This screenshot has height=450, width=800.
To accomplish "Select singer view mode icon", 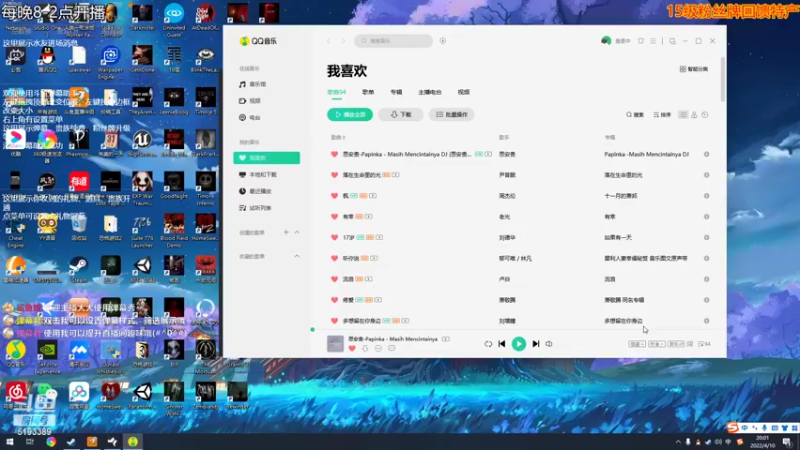I will coord(694,115).
